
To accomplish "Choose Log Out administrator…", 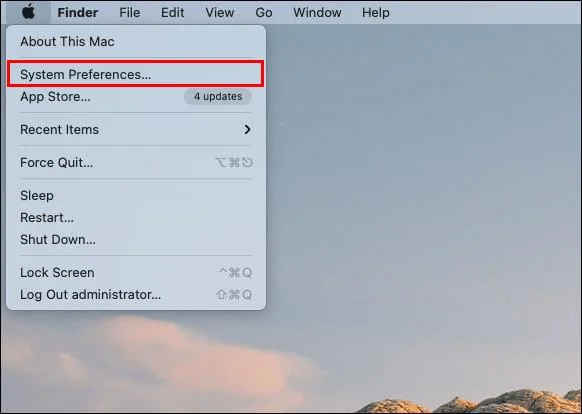I will (136, 294).
